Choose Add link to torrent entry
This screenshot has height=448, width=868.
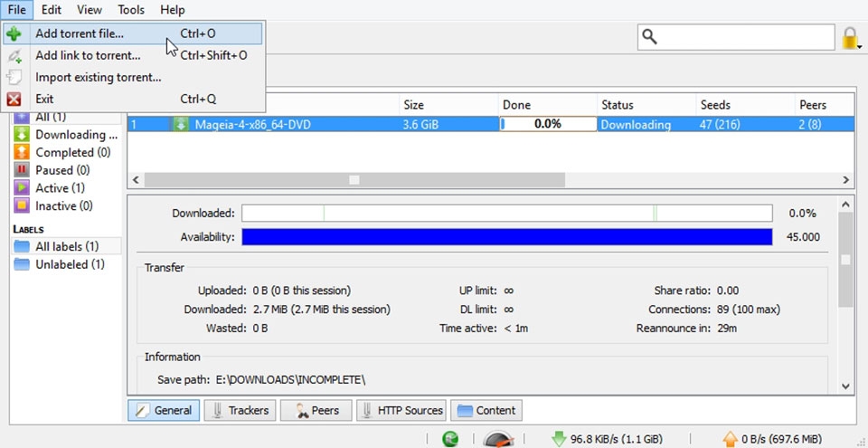(133, 55)
